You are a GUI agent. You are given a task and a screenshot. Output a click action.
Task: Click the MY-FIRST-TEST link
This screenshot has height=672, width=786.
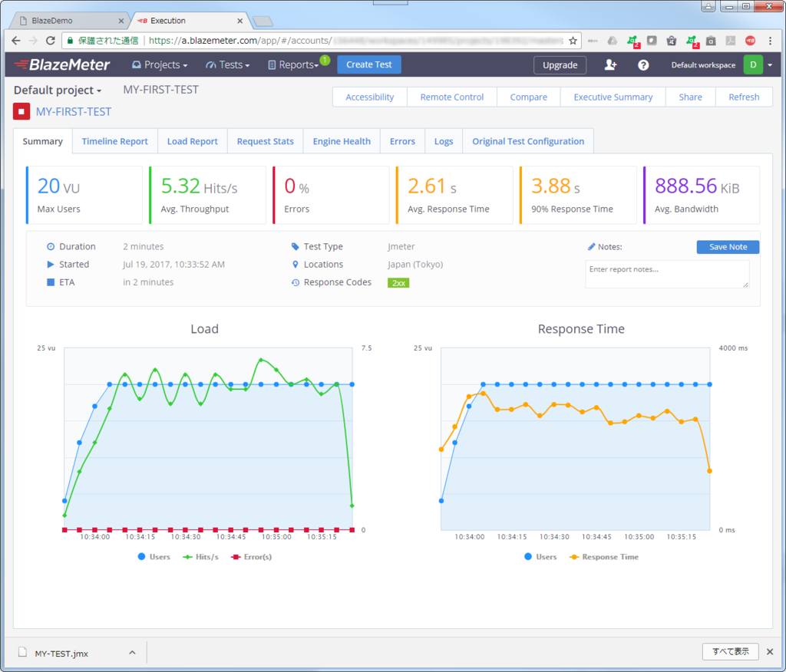(74, 112)
